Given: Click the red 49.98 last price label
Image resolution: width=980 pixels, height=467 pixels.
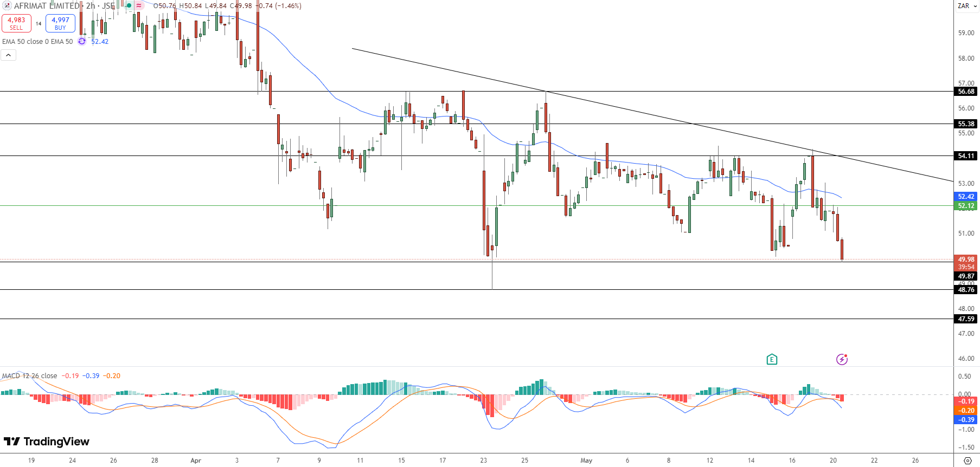Looking at the screenshot, I should 966,260.
